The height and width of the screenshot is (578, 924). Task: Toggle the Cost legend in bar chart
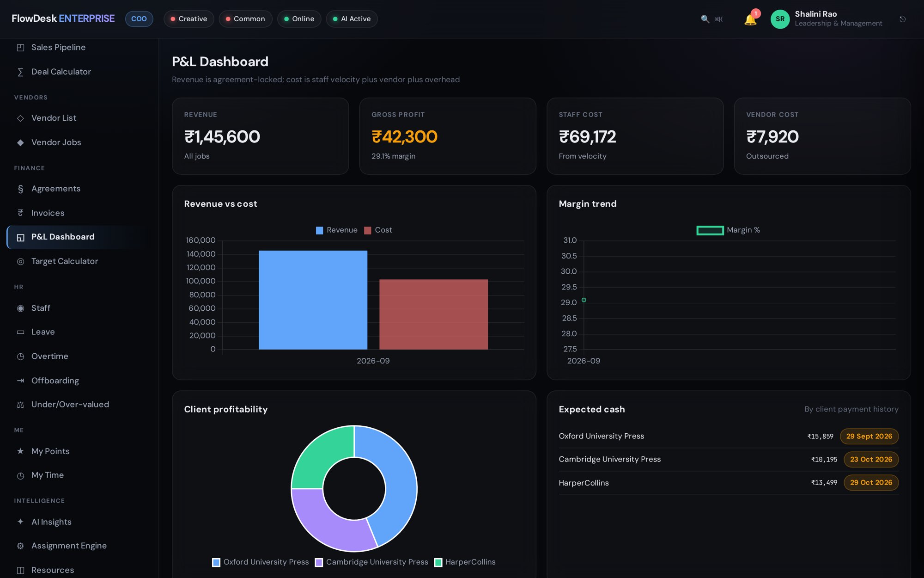click(378, 230)
